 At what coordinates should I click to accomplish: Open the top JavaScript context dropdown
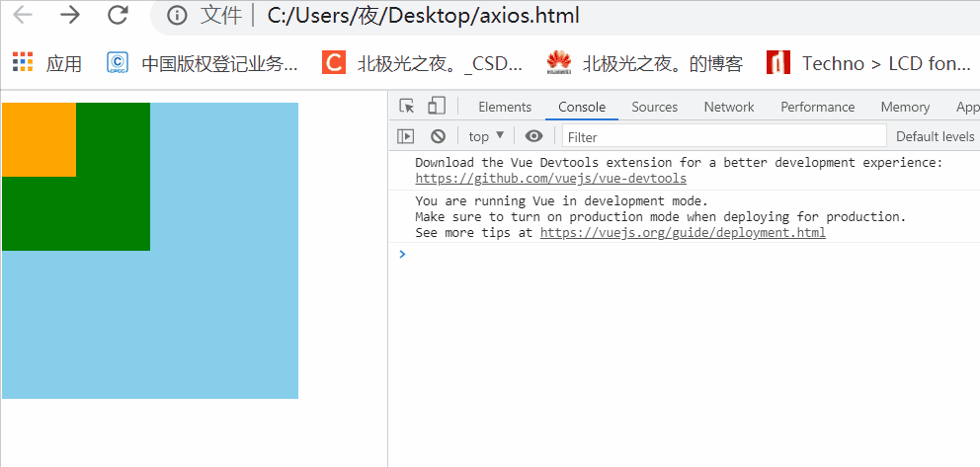coord(486,136)
